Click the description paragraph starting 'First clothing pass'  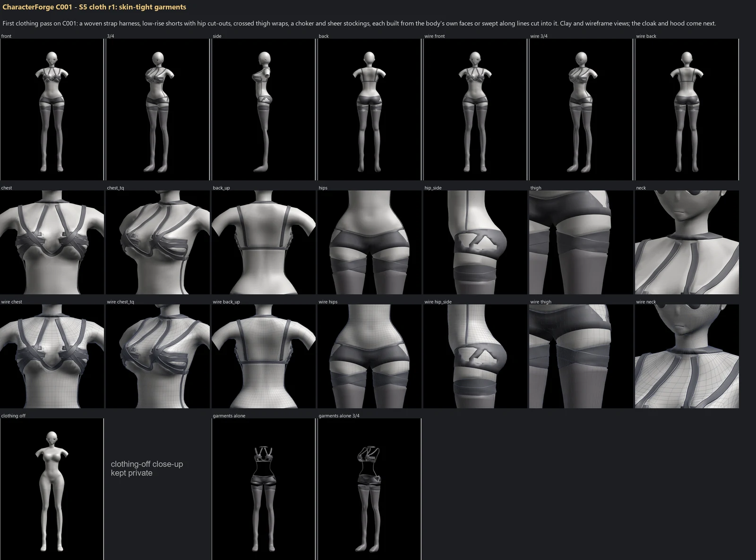(x=359, y=23)
